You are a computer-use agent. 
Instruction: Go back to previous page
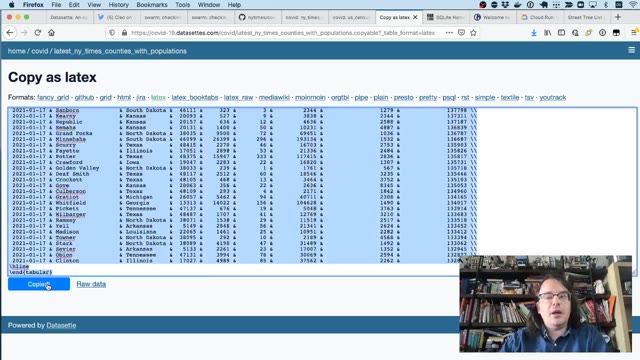tap(10, 33)
